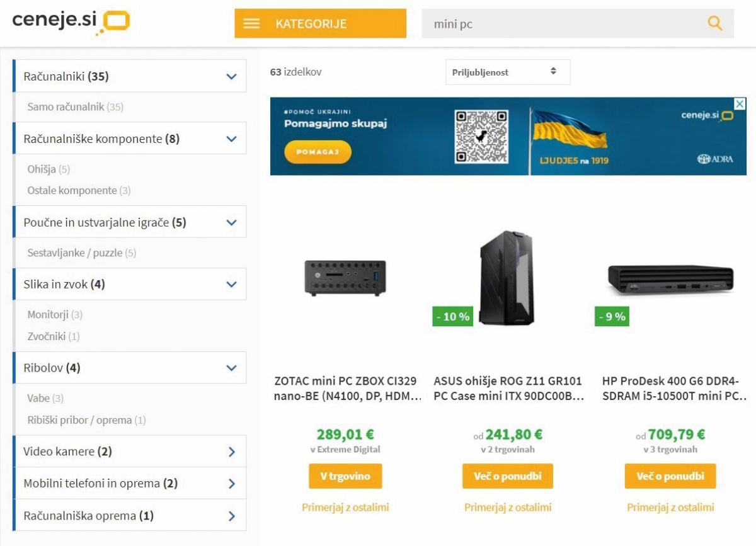Click Več o ponudbi for ASUS case
This screenshot has height=546, width=756.
point(508,476)
